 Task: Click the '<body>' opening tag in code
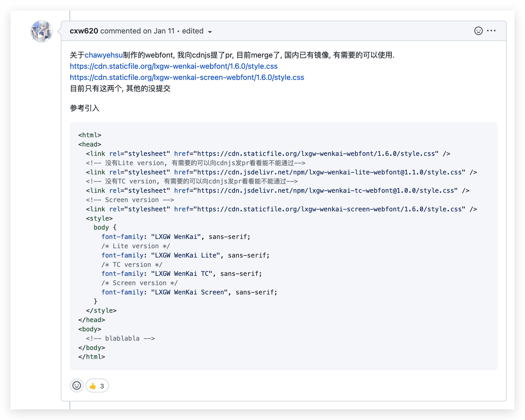coord(90,329)
